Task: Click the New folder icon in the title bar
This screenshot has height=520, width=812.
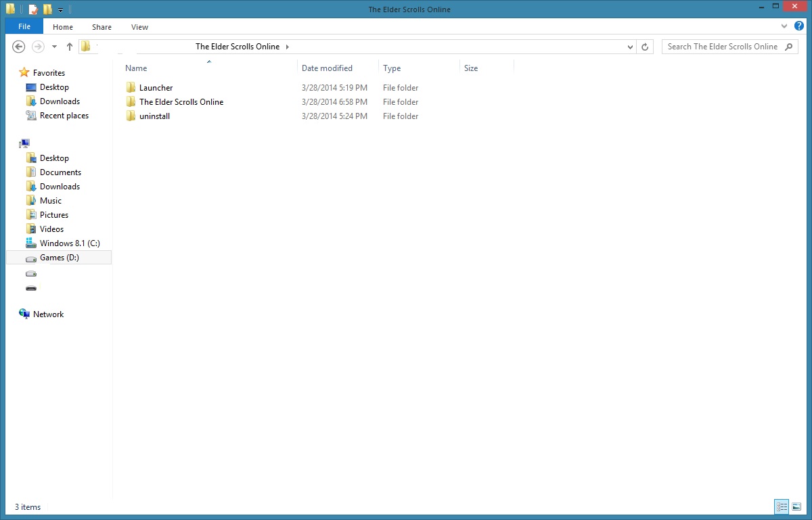Action: (47, 9)
